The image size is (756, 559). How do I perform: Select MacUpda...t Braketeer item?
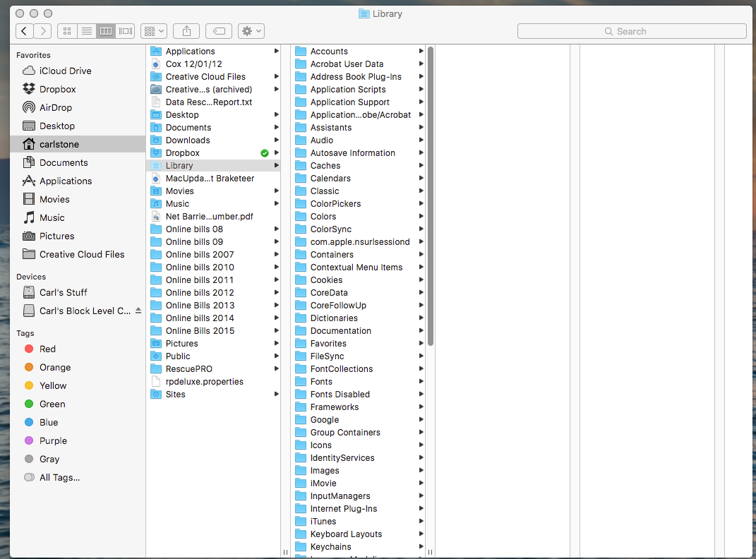coord(214,179)
